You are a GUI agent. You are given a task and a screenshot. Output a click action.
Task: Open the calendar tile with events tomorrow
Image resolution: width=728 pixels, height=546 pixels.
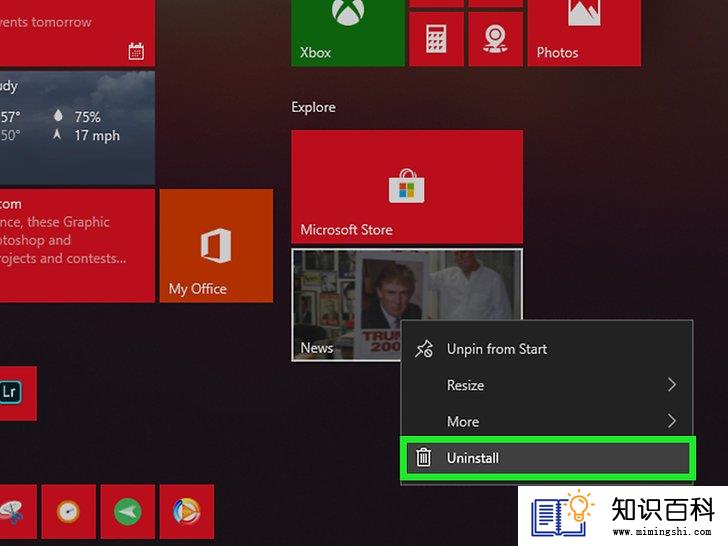click(77, 33)
